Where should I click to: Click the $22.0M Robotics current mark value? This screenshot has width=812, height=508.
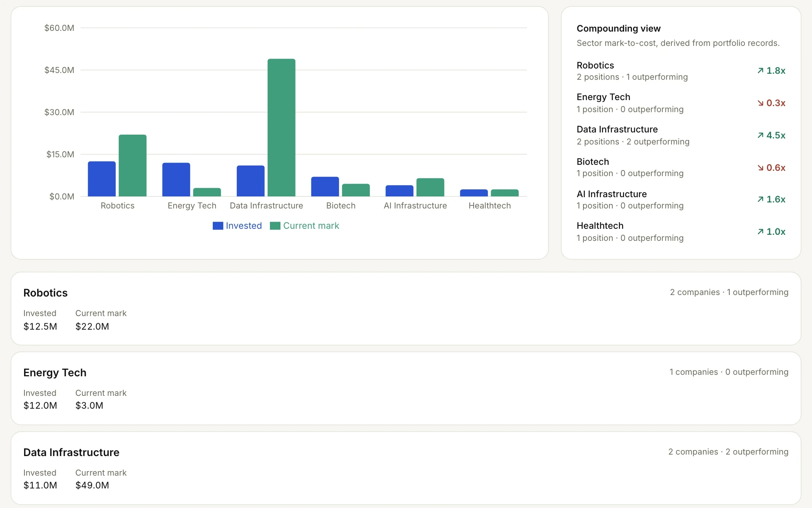tap(92, 326)
